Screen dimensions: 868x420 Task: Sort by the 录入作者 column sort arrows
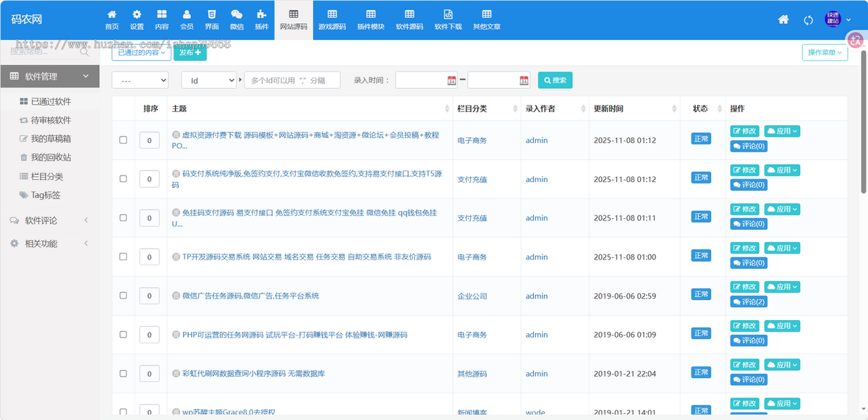583,108
